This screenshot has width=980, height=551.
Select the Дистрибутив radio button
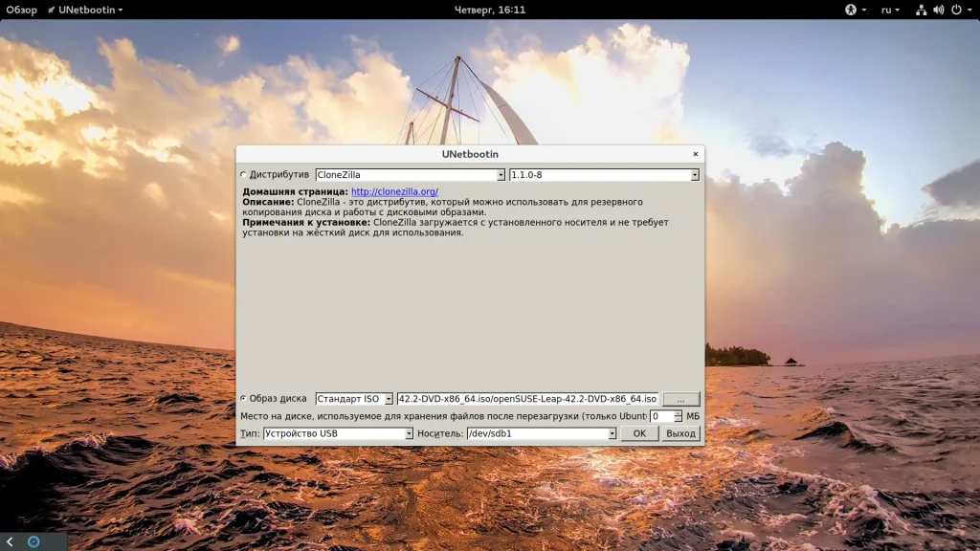click(243, 175)
